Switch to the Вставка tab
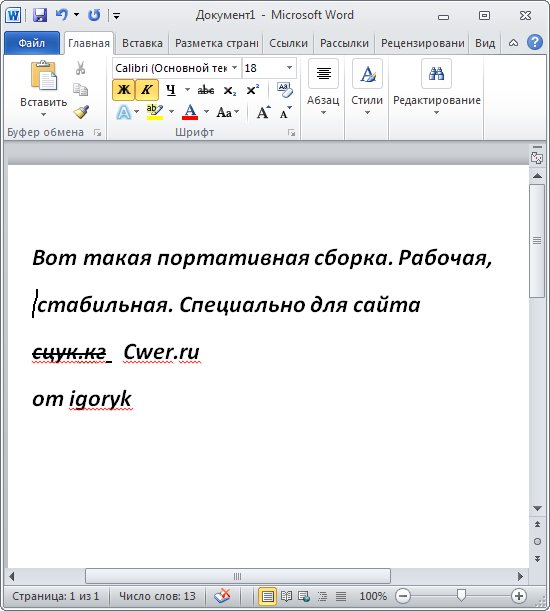This screenshot has height=611, width=550. click(x=142, y=43)
